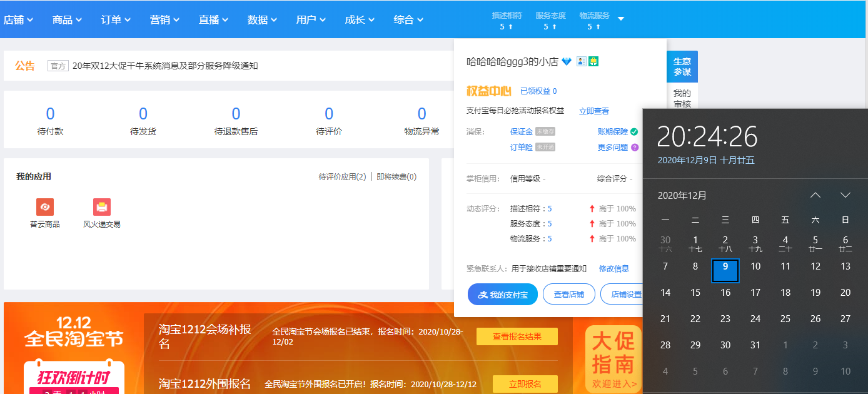Open the 生意参谋 side tab
Image resolution: width=868 pixels, height=394 pixels.
(x=682, y=66)
